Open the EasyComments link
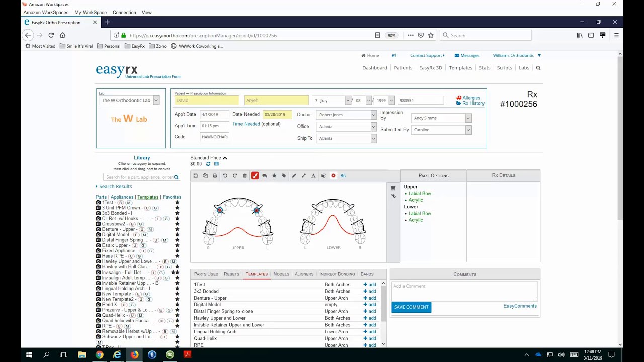This screenshot has width=644, height=362. [x=520, y=306]
